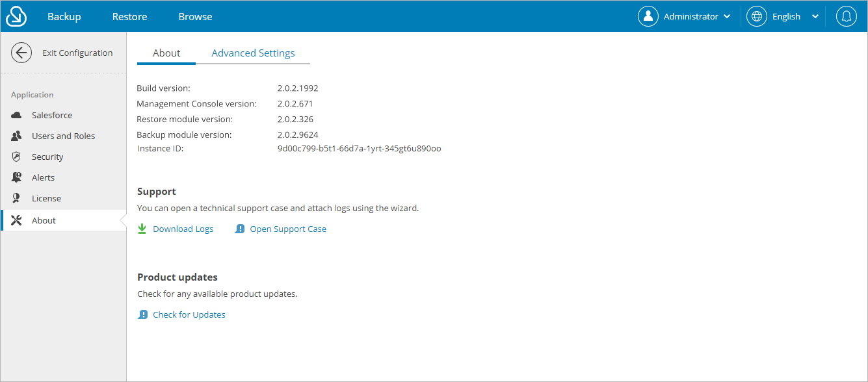The width and height of the screenshot is (868, 382).
Task: Click the Veeam product logo icon
Action: [16, 16]
